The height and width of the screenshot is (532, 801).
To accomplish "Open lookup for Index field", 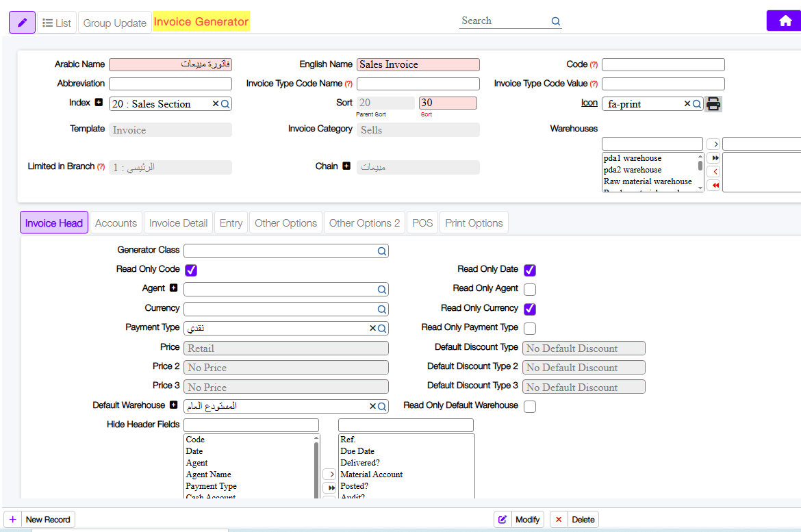I will click(x=225, y=104).
